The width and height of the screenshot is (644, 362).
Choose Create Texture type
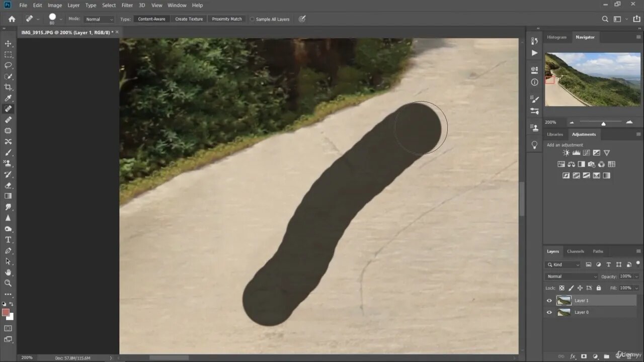point(189,19)
